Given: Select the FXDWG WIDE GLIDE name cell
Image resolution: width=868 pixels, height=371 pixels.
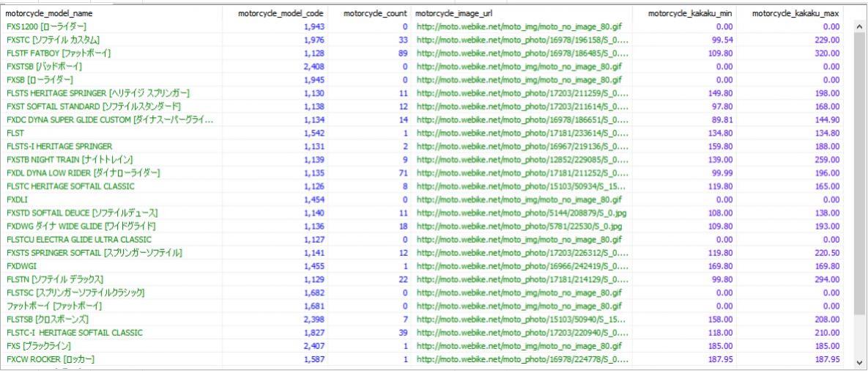Looking at the screenshot, I should pos(111,226).
